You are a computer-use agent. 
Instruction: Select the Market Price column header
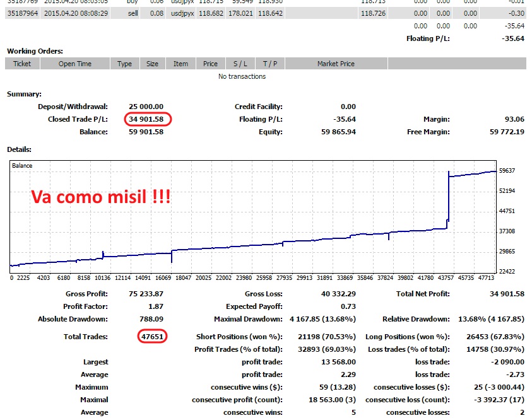click(x=336, y=64)
